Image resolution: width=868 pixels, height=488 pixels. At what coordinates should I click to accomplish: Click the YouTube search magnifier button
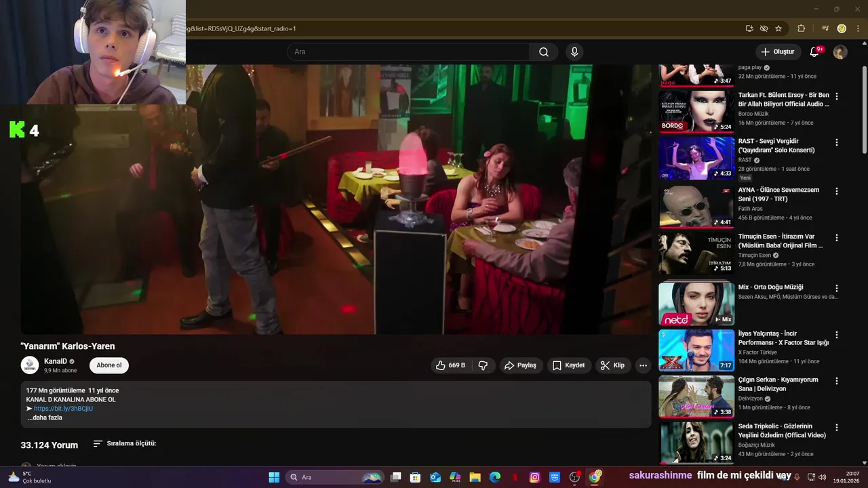click(544, 52)
